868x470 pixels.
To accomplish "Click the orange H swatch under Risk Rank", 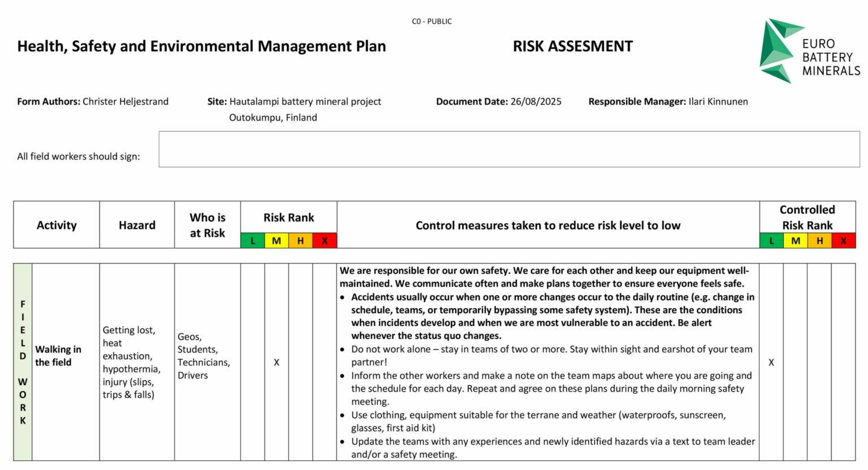I will (x=301, y=240).
